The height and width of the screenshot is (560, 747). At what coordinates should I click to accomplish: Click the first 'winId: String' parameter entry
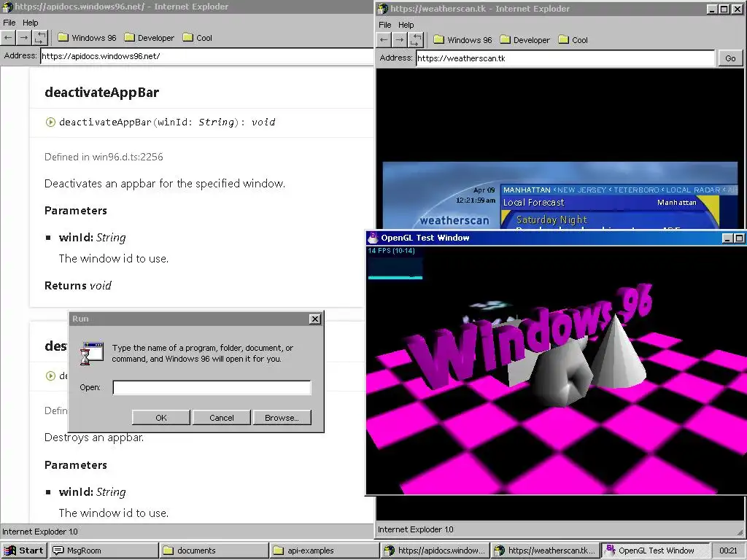pos(93,238)
